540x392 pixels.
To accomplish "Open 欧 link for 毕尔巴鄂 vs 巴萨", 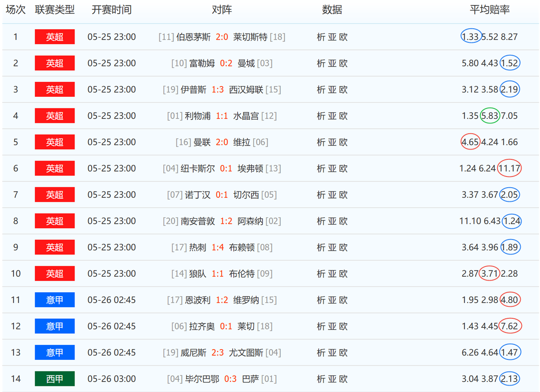I will (x=343, y=379).
